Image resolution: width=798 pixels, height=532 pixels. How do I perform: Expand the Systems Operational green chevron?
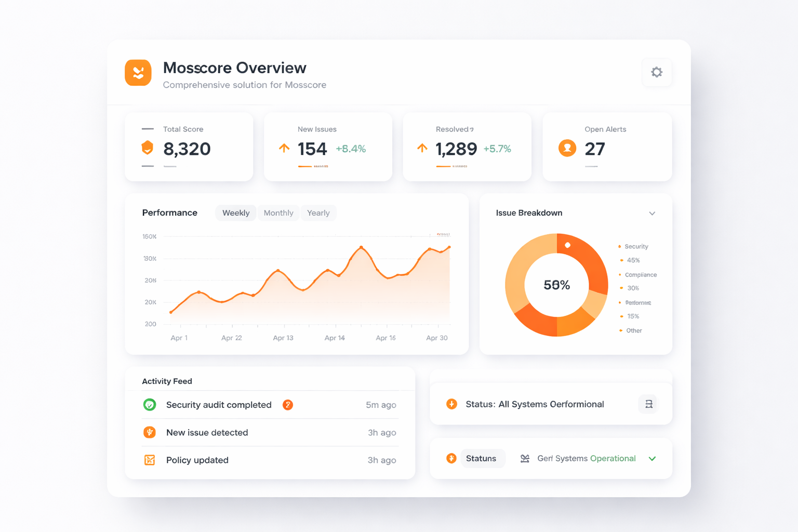coord(653,459)
